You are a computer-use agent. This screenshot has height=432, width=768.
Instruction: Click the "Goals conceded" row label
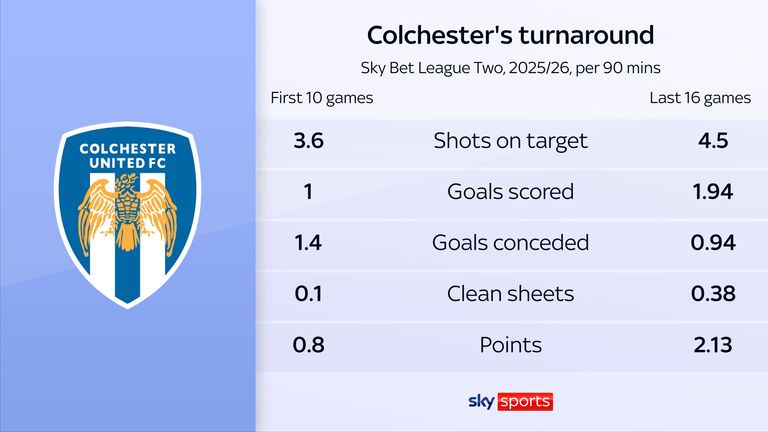click(x=510, y=243)
